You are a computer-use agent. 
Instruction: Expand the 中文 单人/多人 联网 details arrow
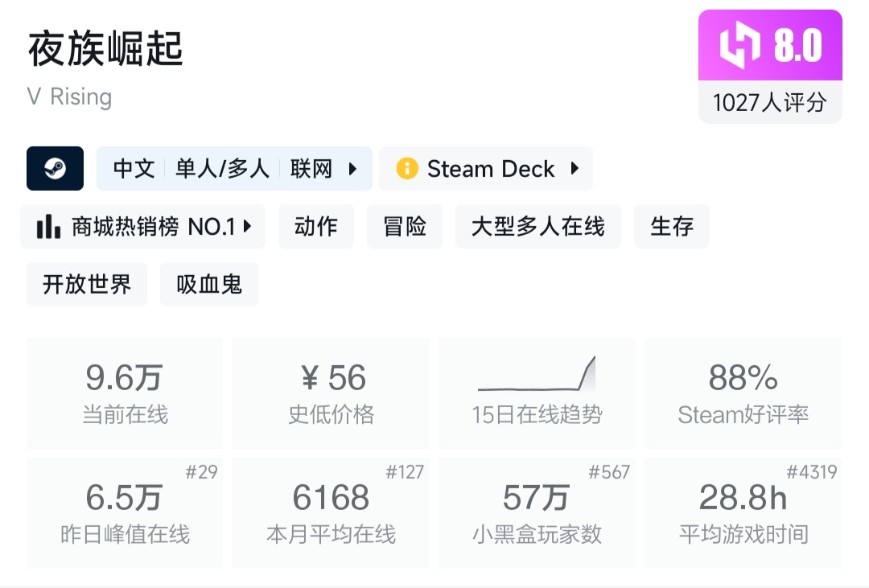tap(352, 169)
